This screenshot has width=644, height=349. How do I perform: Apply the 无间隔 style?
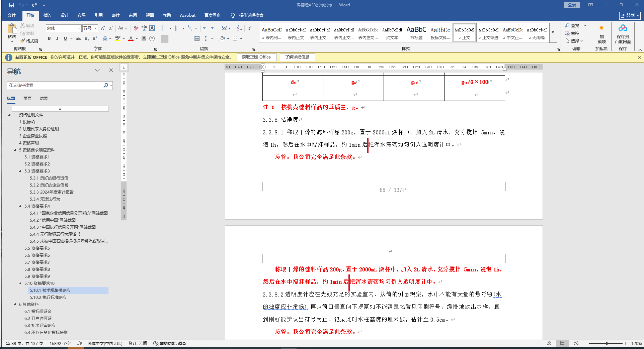click(537, 33)
